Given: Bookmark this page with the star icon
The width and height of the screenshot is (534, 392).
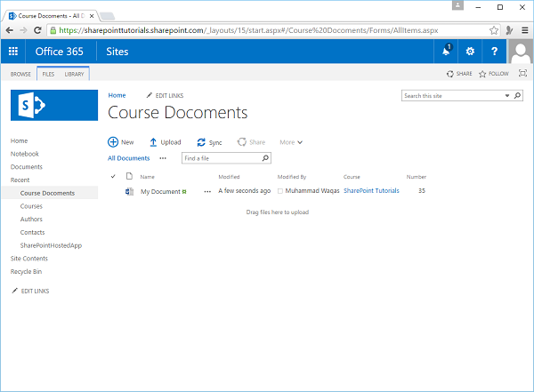Looking at the screenshot, I should 494,30.
